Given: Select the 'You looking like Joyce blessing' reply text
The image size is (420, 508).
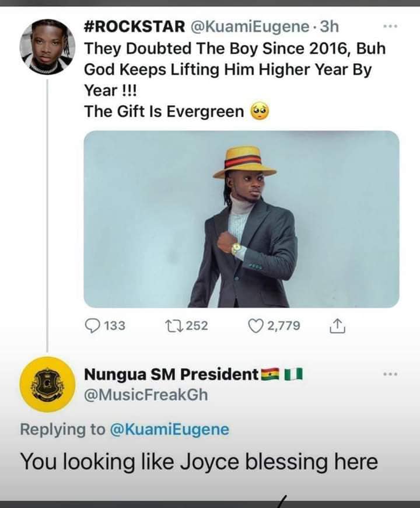Looking at the screenshot, I should (198, 462).
